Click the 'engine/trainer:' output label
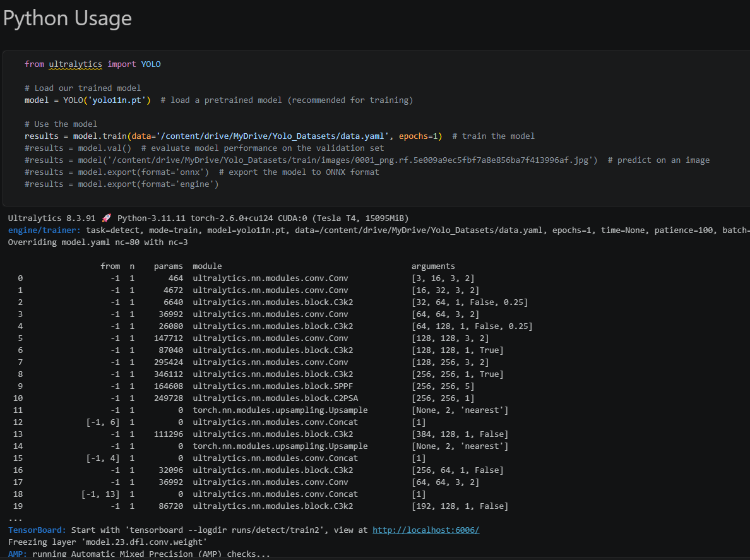 click(x=44, y=230)
